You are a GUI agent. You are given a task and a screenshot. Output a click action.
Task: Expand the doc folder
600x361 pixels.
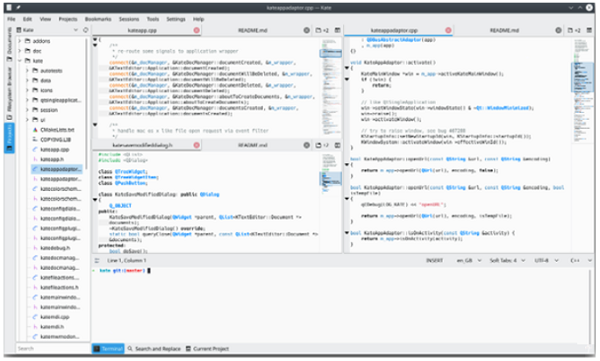[20, 51]
